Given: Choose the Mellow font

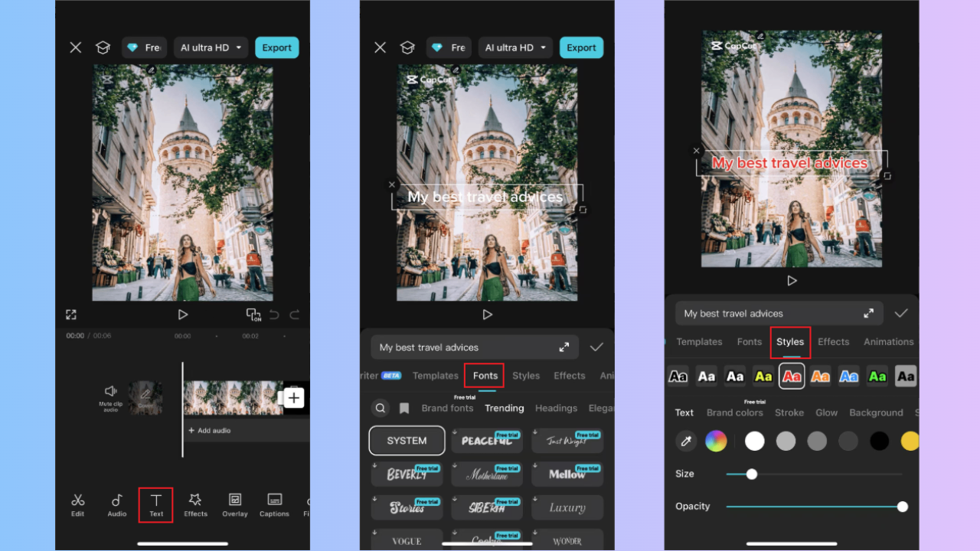Looking at the screenshot, I should pos(567,474).
